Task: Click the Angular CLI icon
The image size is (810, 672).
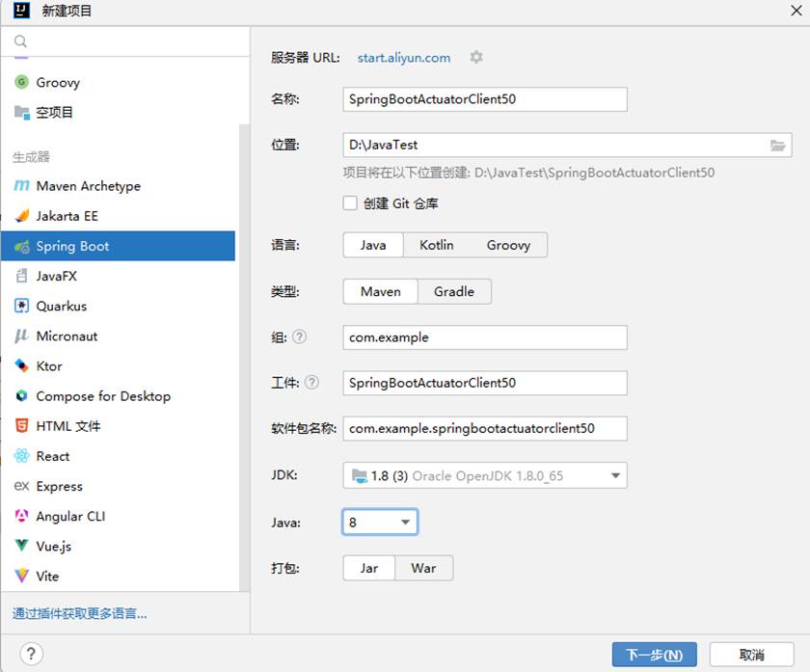Action: click(21, 516)
